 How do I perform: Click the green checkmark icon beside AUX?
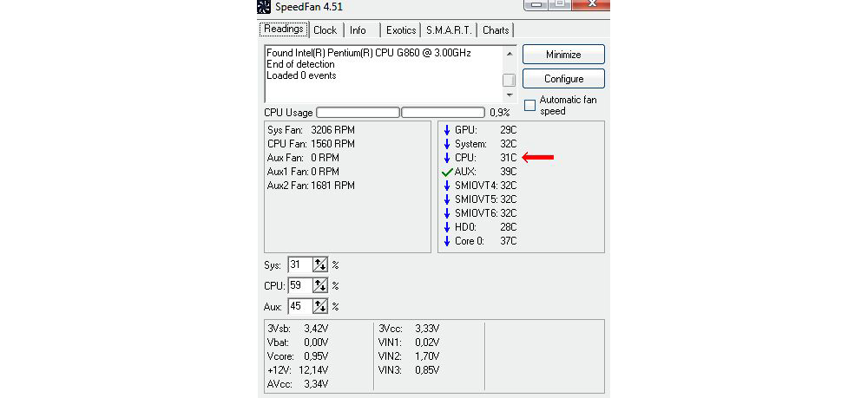[x=447, y=172]
